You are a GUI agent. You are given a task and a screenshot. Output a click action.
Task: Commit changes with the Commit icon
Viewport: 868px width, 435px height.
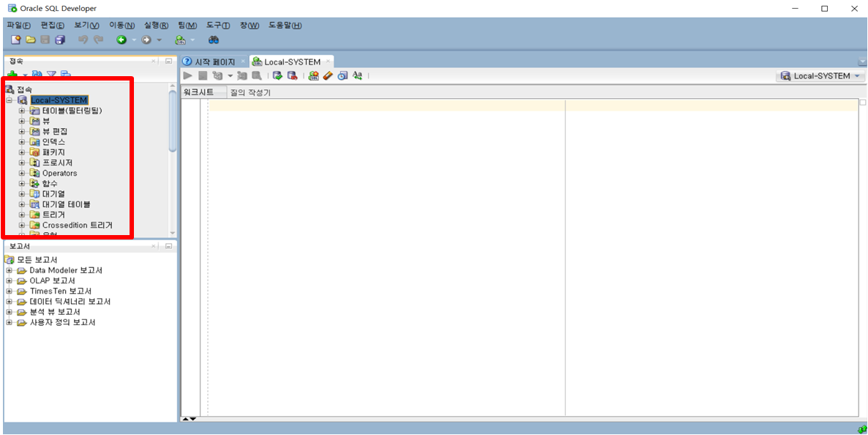(277, 75)
